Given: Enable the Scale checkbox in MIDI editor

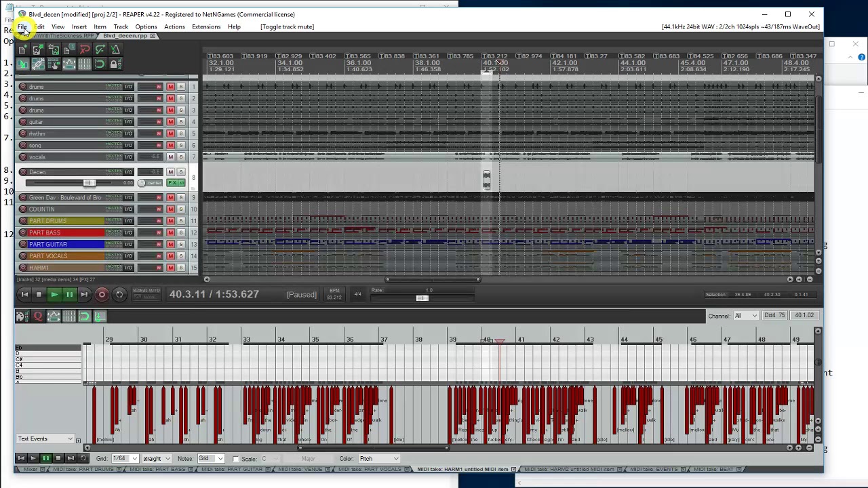Looking at the screenshot, I should [236, 459].
